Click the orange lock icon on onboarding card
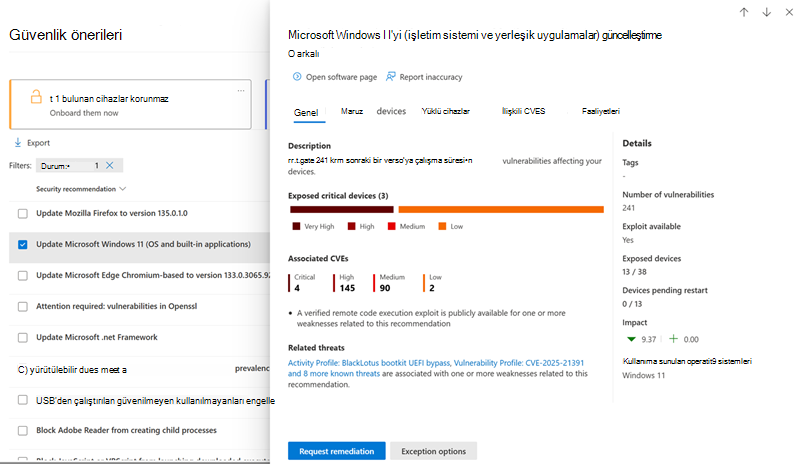The height and width of the screenshot is (464, 800). click(x=36, y=96)
